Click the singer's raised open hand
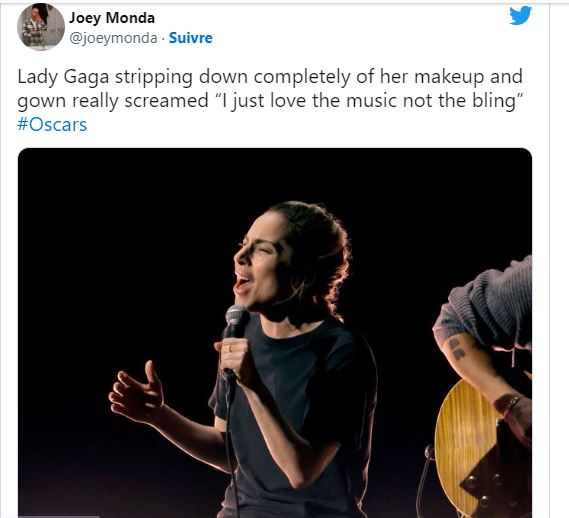 (136, 392)
